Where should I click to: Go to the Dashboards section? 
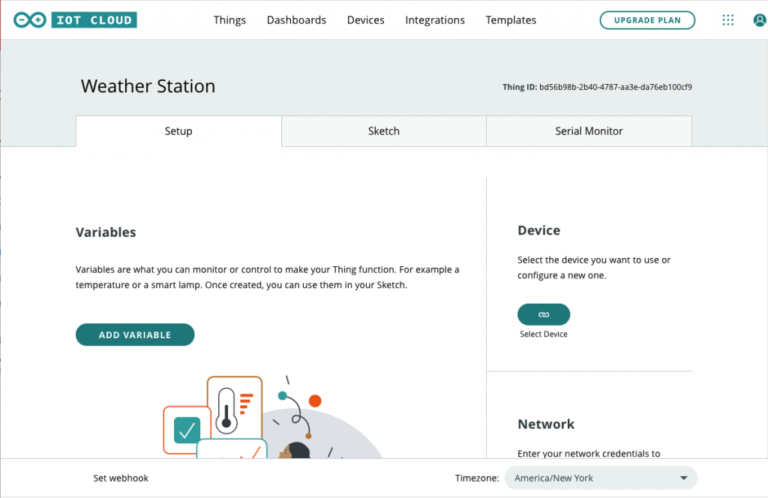click(x=296, y=20)
